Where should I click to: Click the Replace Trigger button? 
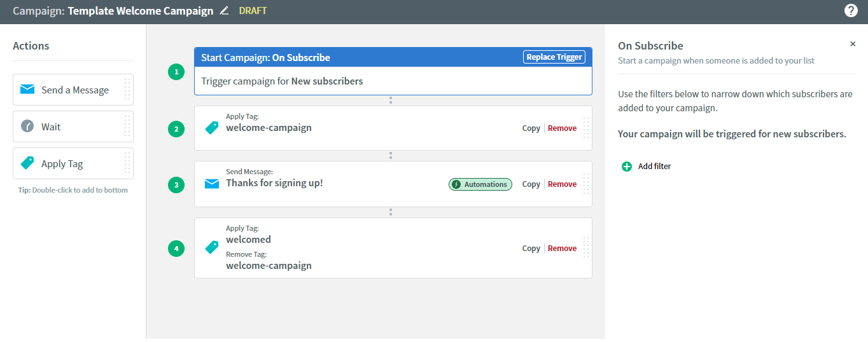(554, 57)
